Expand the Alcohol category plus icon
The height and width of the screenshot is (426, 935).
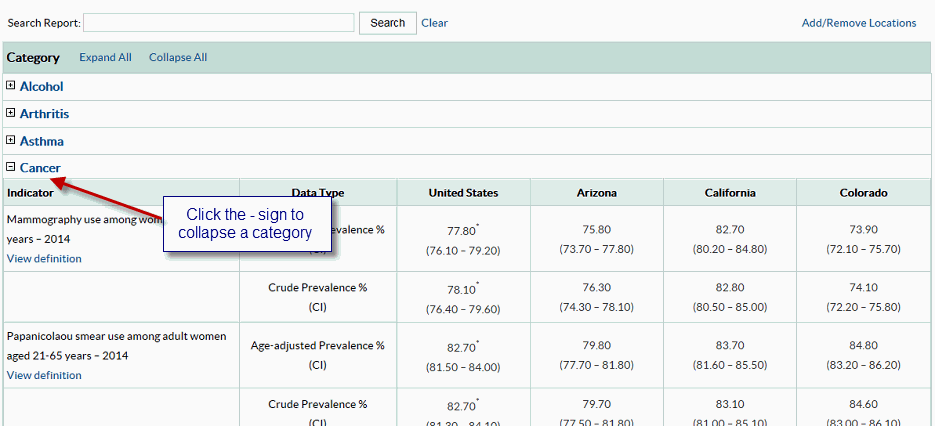tap(11, 86)
